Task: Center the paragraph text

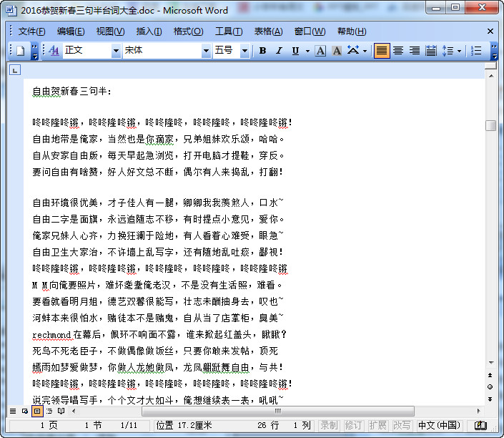Action: [x=398, y=51]
